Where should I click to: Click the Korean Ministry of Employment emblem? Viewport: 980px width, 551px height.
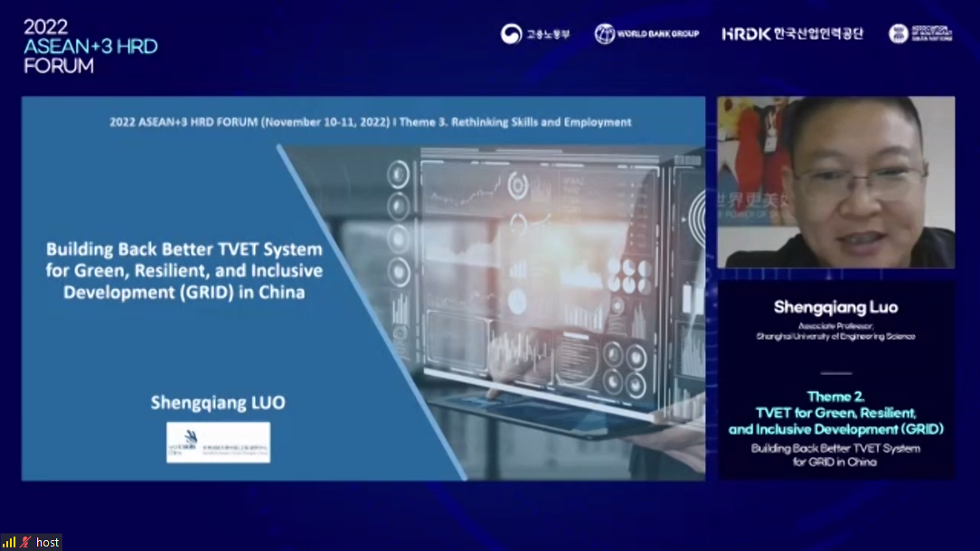[x=512, y=34]
